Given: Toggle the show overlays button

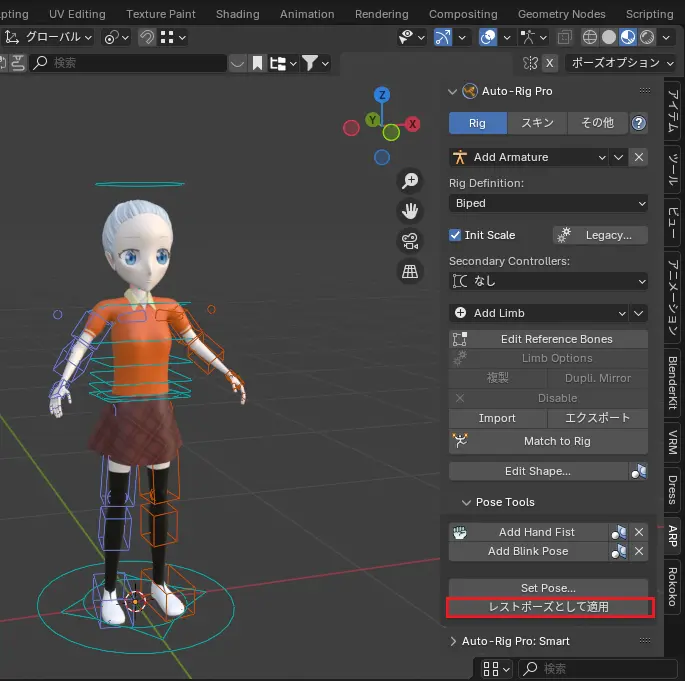Looking at the screenshot, I should pyautogui.click(x=488, y=38).
